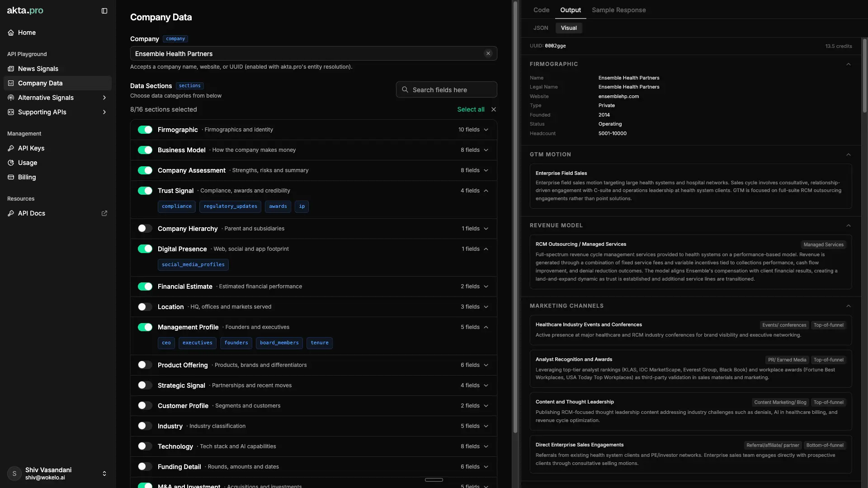This screenshot has height=488, width=868.
Task: Disable the Business Model section toggle
Action: (145, 150)
